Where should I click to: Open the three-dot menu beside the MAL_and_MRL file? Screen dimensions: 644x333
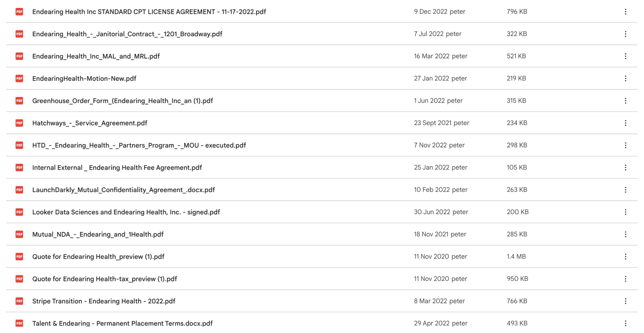(625, 56)
